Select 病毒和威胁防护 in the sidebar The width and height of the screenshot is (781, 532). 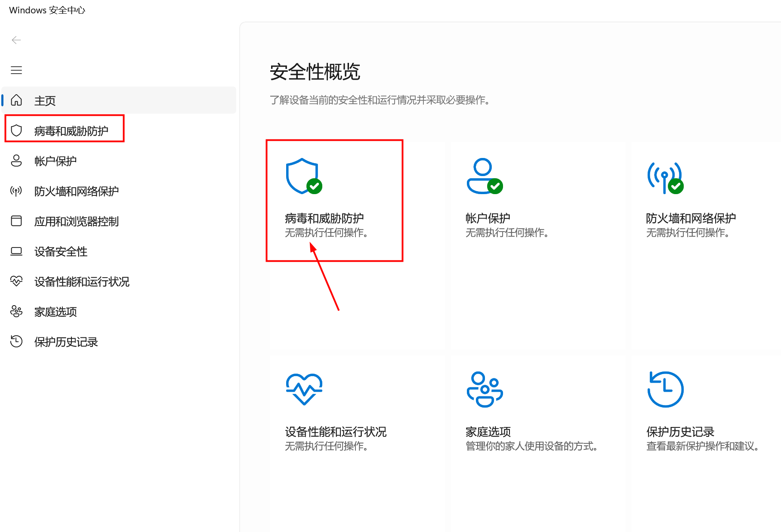tap(119, 130)
